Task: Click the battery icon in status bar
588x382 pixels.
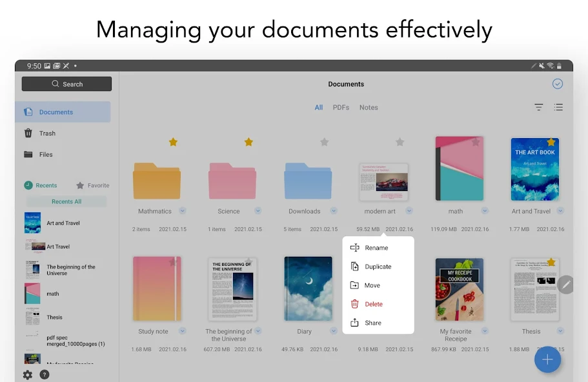Action: pos(559,66)
